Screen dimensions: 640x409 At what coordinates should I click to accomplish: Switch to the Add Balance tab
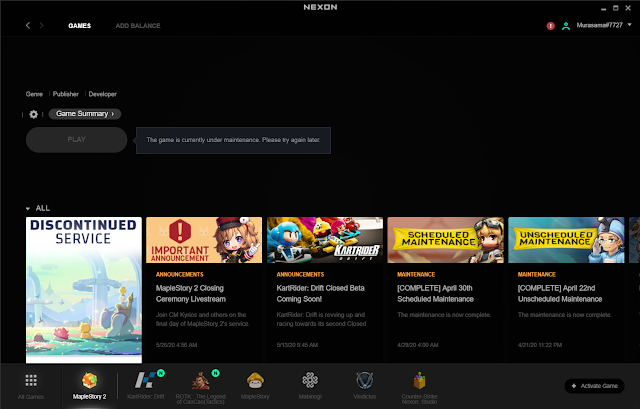tap(135, 25)
